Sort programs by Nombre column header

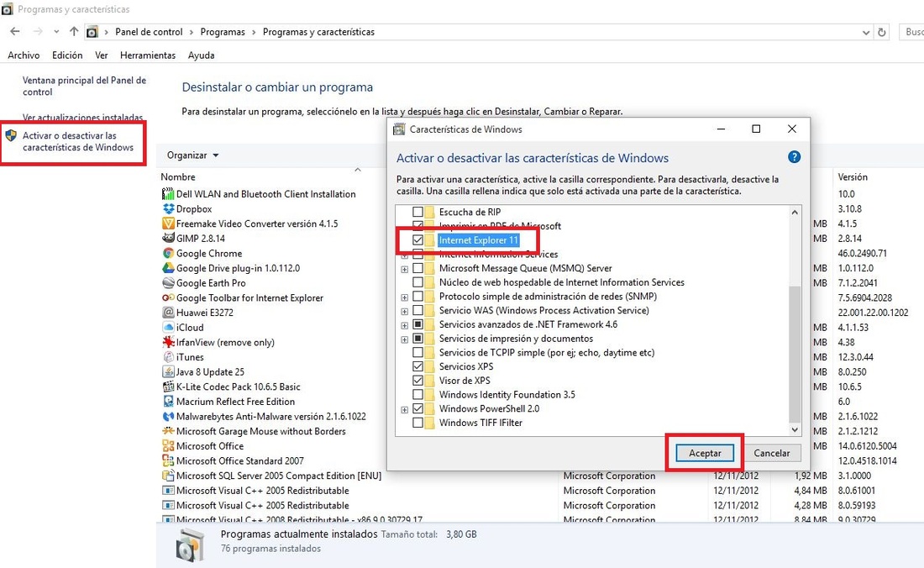[x=178, y=176]
